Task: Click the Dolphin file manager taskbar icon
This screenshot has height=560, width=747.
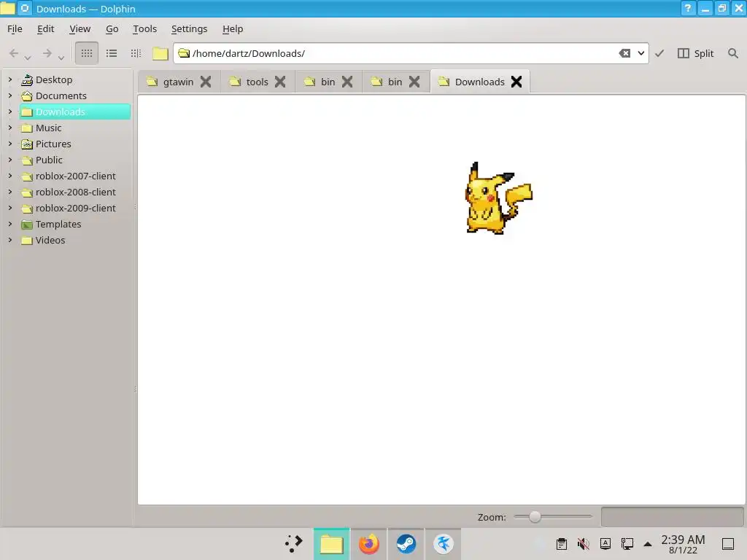Action: (x=332, y=544)
